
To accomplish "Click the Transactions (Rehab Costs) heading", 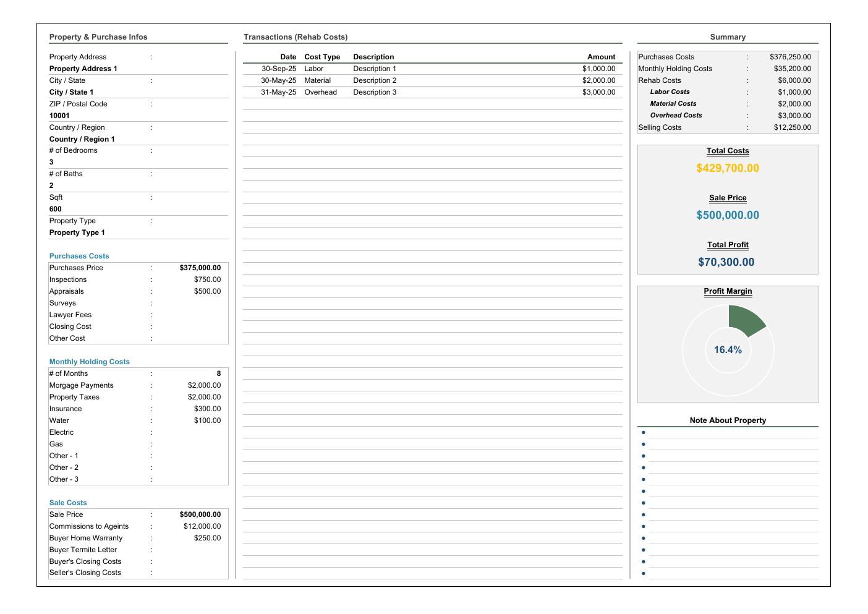I will click(x=296, y=37).
